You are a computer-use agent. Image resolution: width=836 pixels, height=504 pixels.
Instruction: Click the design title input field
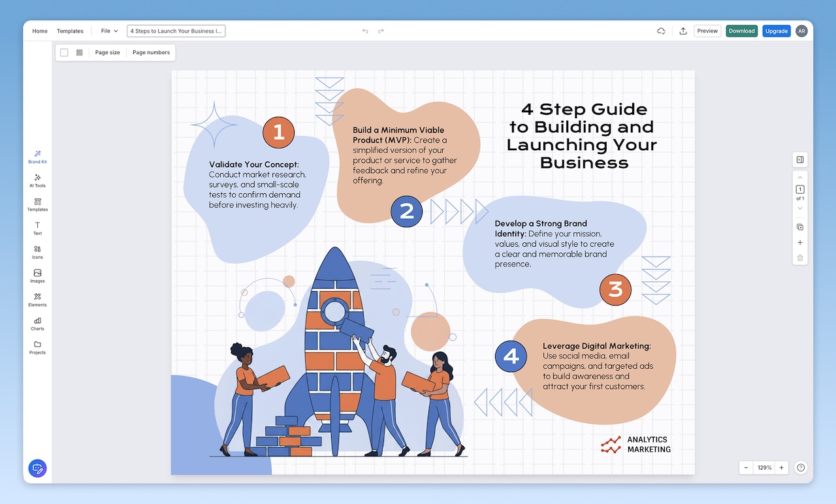[x=176, y=31]
